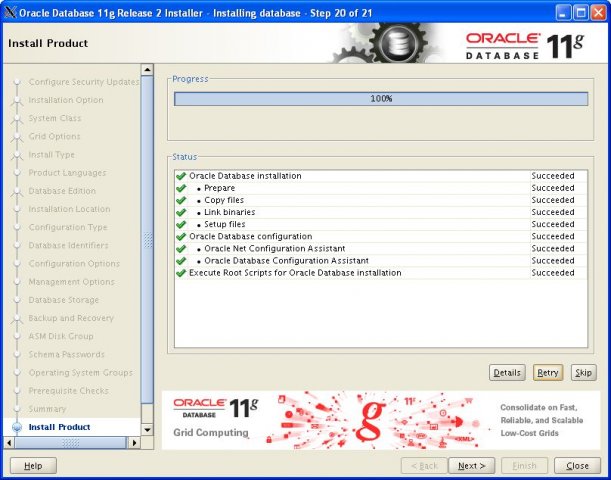
Task: Select the Configuration Options step
Action: [74, 264]
